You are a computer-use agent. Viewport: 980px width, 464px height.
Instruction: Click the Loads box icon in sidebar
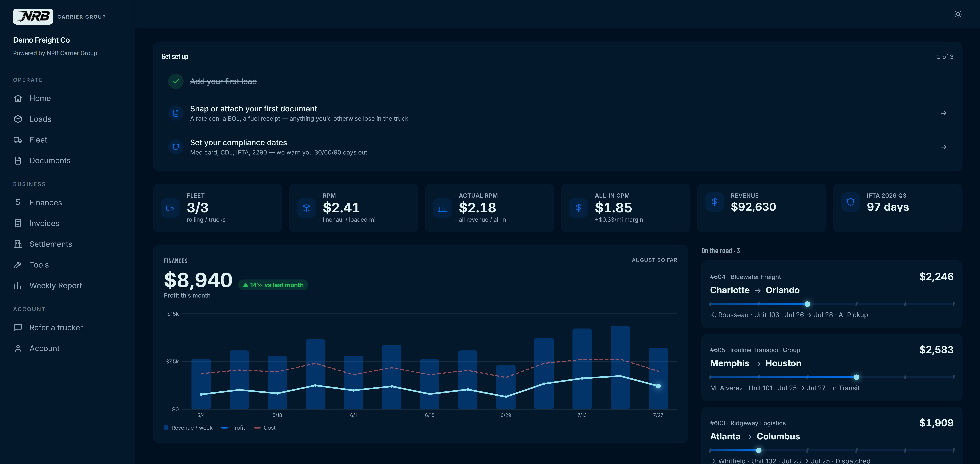[x=18, y=119]
